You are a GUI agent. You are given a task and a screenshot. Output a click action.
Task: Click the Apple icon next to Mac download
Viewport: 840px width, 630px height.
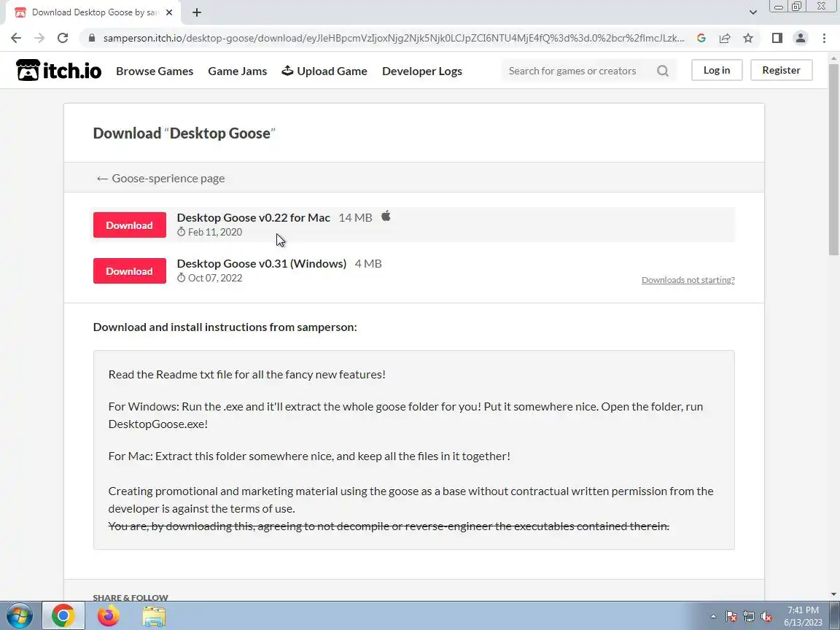point(386,217)
